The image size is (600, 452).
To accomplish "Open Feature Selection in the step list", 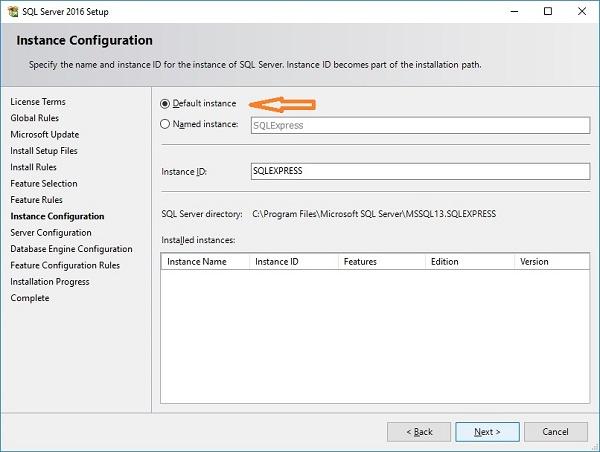I will [44, 184].
